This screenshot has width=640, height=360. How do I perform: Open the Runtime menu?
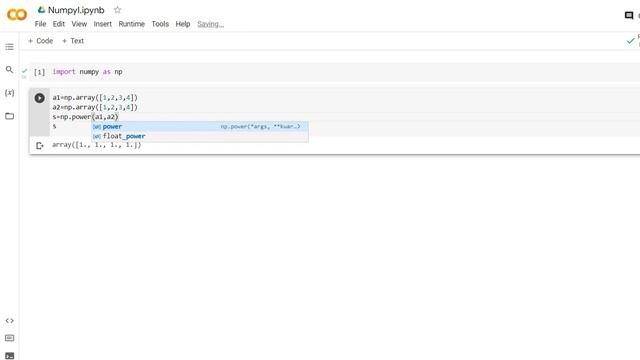(131, 24)
